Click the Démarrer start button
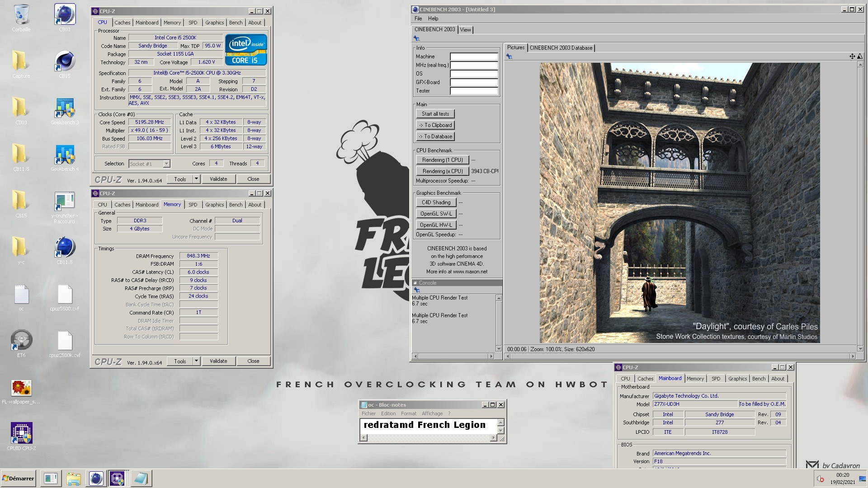Viewport: 868px width, 488px height. pos(18,479)
